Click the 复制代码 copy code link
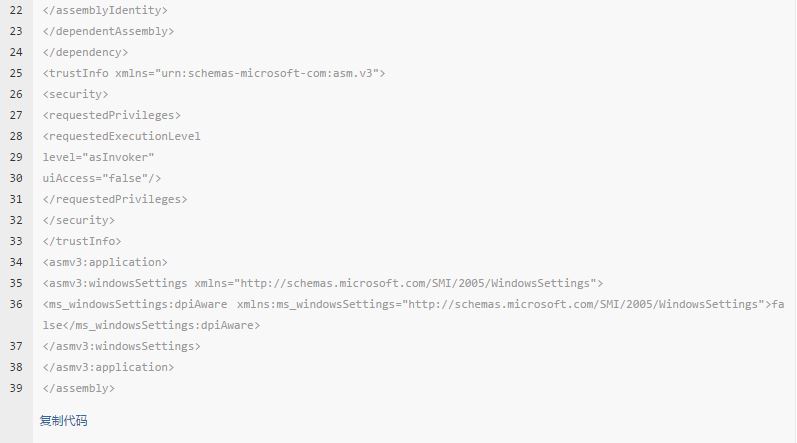Viewport: 797px width, 443px height. tap(64, 421)
